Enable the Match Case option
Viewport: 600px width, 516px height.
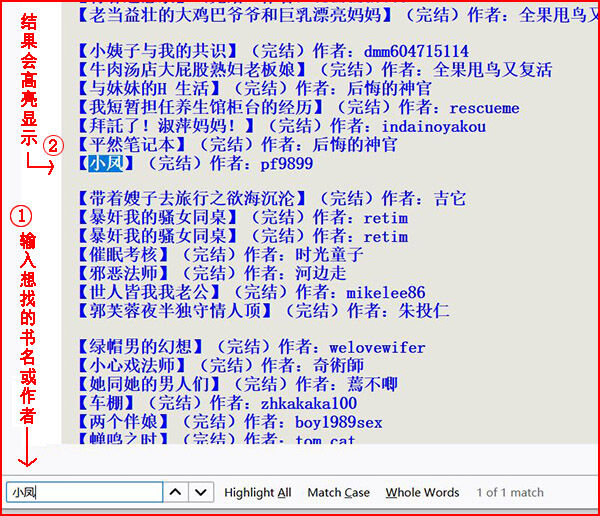coord(338,492)
